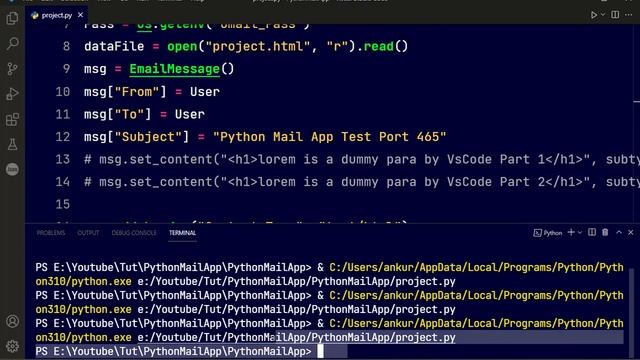The width and height of the screenshot is (640, 360).
Task: Expand the run options dropdown arrow
Action: tap(603, 15)
